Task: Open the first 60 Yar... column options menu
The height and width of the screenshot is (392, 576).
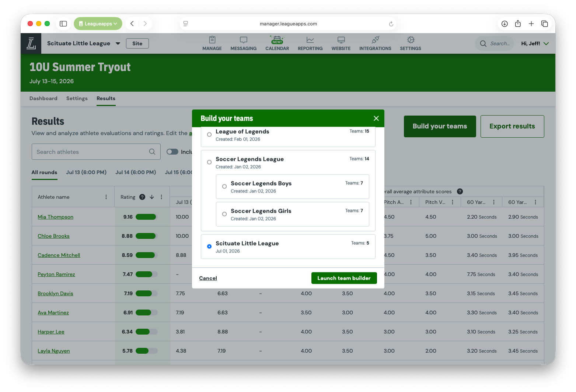Action: [x=494, y=202]
